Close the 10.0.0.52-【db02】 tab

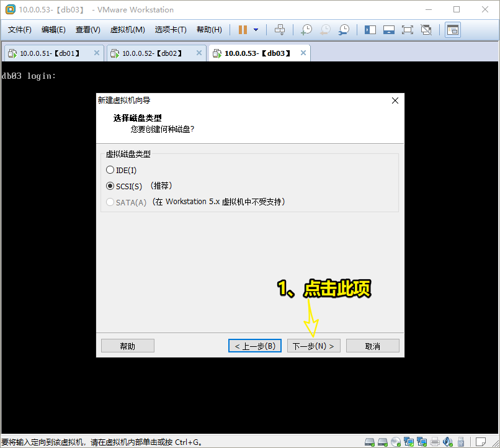point(199,53)
